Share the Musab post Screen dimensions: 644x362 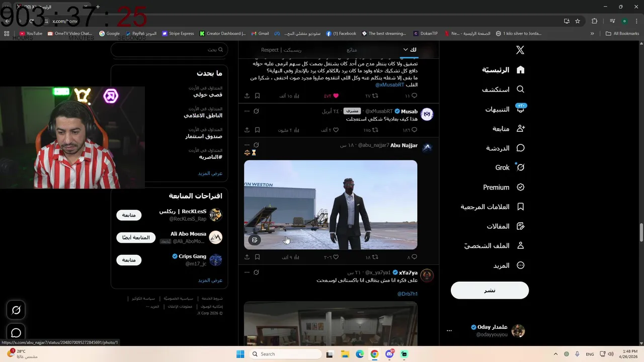[x=247, y=130]
